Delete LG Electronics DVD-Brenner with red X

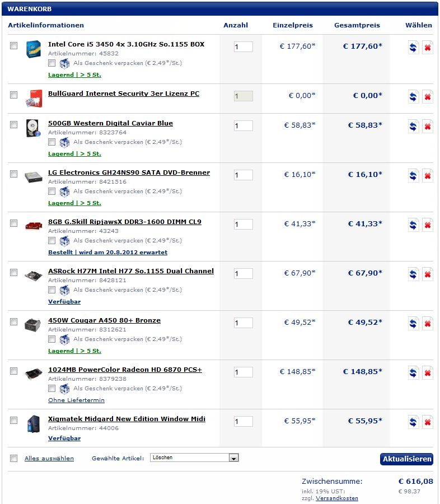click(428, 176)
